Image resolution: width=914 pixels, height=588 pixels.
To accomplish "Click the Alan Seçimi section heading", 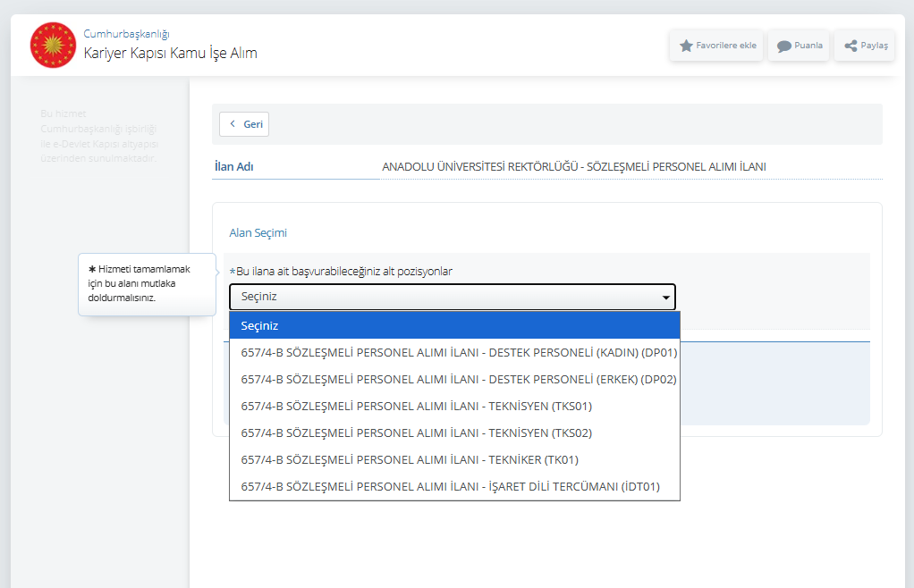I will tap(258, 233).
